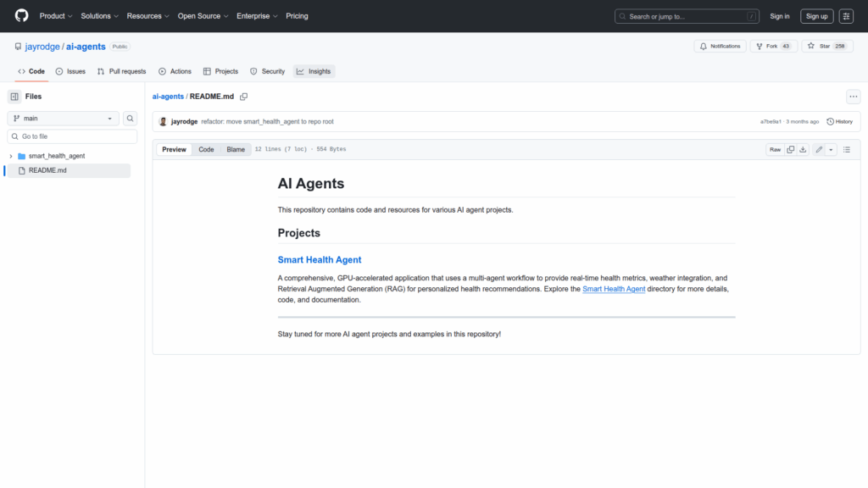Edit the file pencil icon
This screenshot has width=868, height=488.
[x=819, y=149]
